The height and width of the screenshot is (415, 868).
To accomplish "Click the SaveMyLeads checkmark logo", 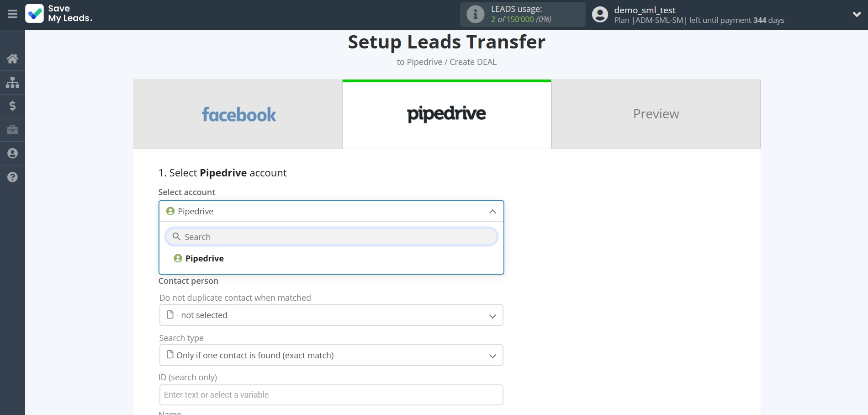I will pyautogui.click(x=35, y=14).
